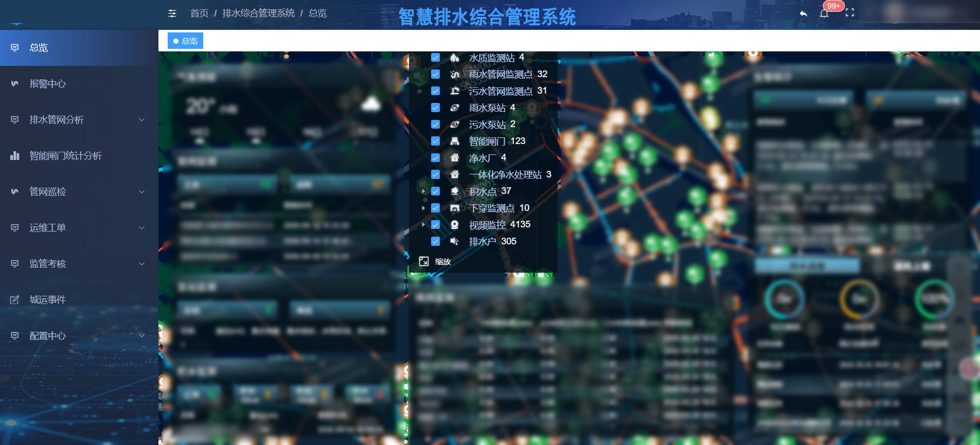The height and width of the screenshot is (445, 980).
Task: Open the 城运事件 sidebar entry
Action: 79,300
